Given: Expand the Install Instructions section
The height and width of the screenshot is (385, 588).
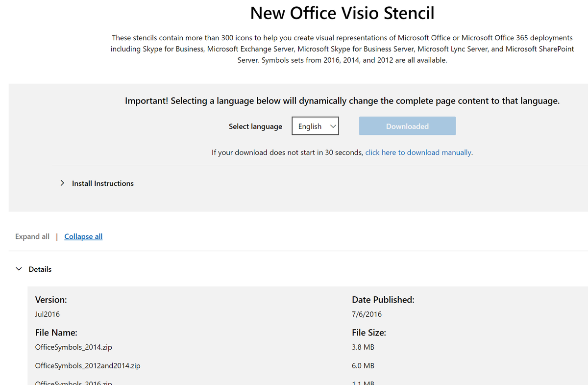Looking at the screenshot, I should point(97,183).
